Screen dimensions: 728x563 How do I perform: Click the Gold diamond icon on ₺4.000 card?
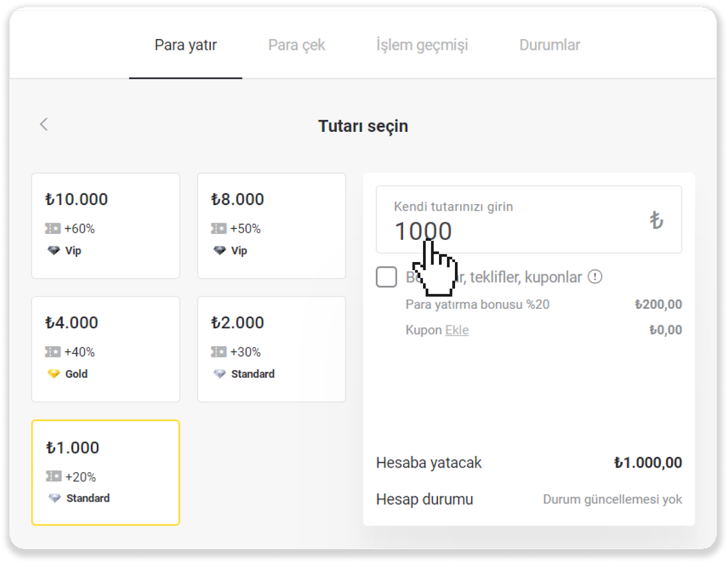tap(54, 374)
